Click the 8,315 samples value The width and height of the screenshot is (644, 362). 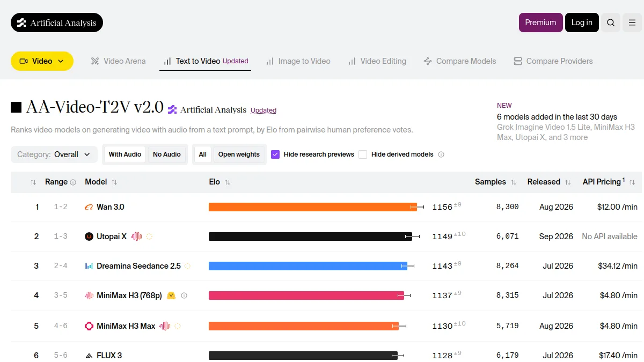508,295
